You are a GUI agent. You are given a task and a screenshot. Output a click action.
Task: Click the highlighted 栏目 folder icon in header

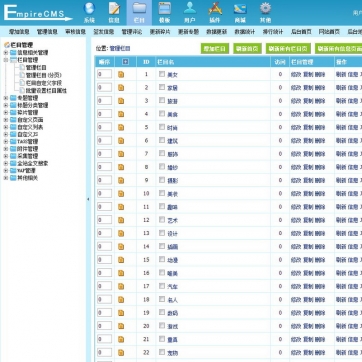(139, 9)
